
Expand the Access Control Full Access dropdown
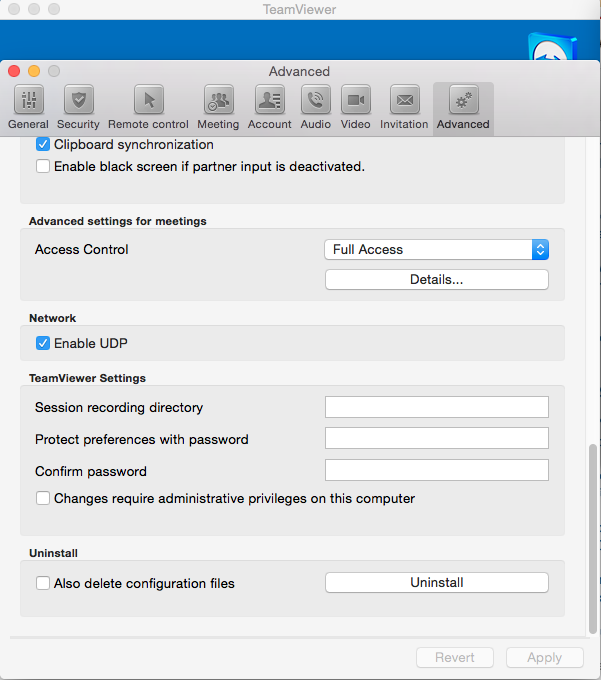436,249
